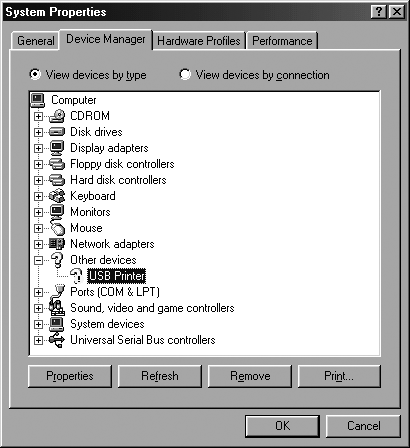The width and height of the screenshot is (410, 448).
Task: Collapse the Other devices branch
Action: [38, 260]
